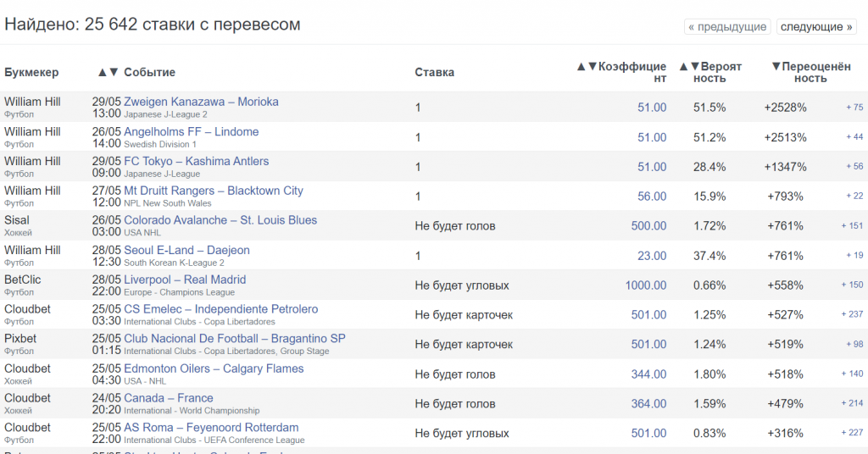Click bet outcome 1 for Angelholms FF
This screenshot has width=868, height=454.
pyautogui.click(x=418, y=137)
